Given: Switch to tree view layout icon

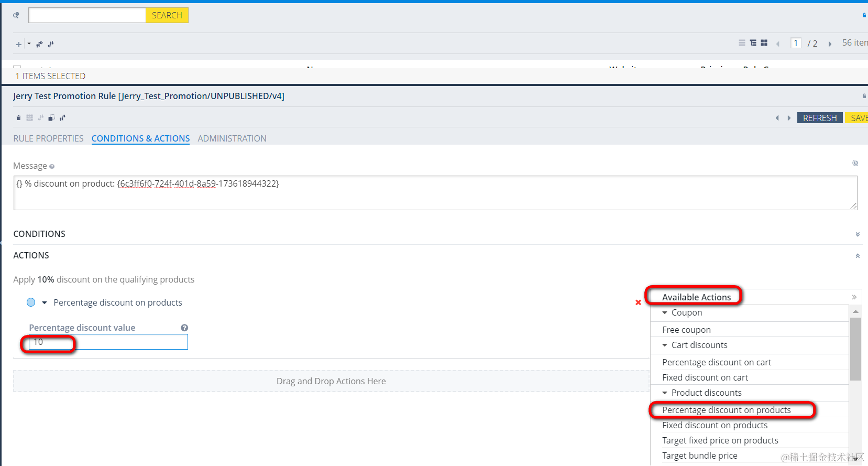Looking at the screenshot, I should (x=753, y=43).
